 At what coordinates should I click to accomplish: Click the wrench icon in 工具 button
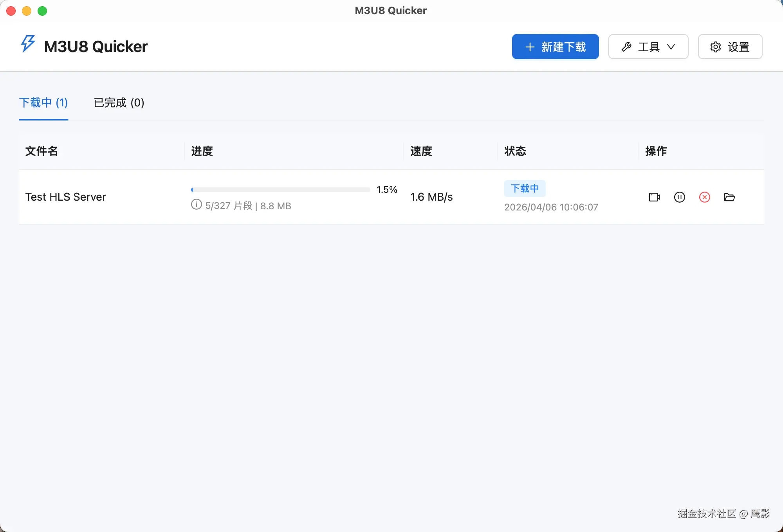click(x=626, y=47)
